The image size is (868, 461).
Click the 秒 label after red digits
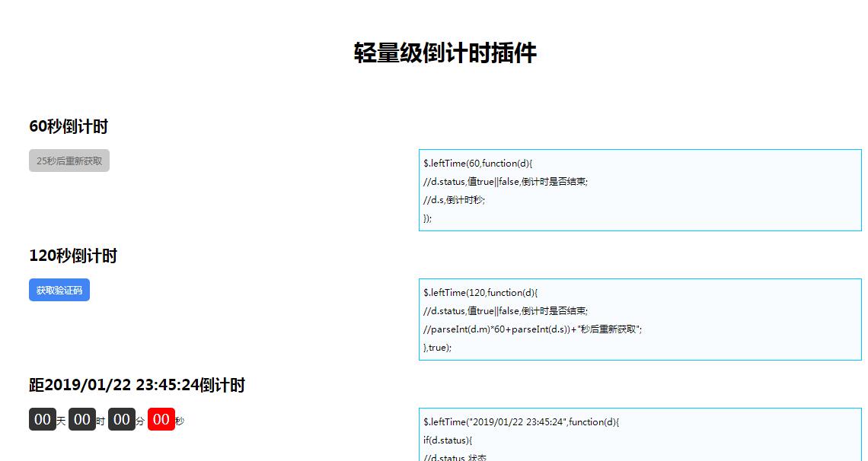pos(179,420)
